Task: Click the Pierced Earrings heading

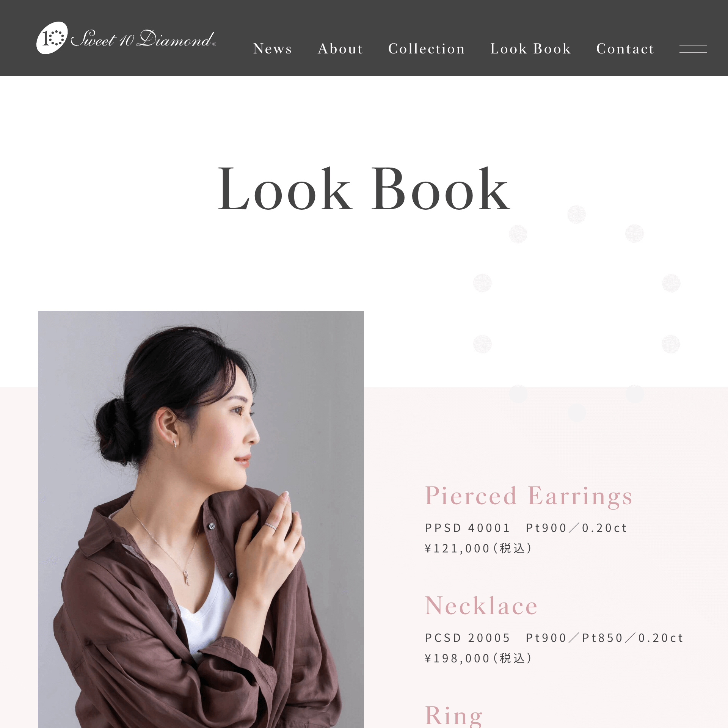Action: (x=529, y=496)
